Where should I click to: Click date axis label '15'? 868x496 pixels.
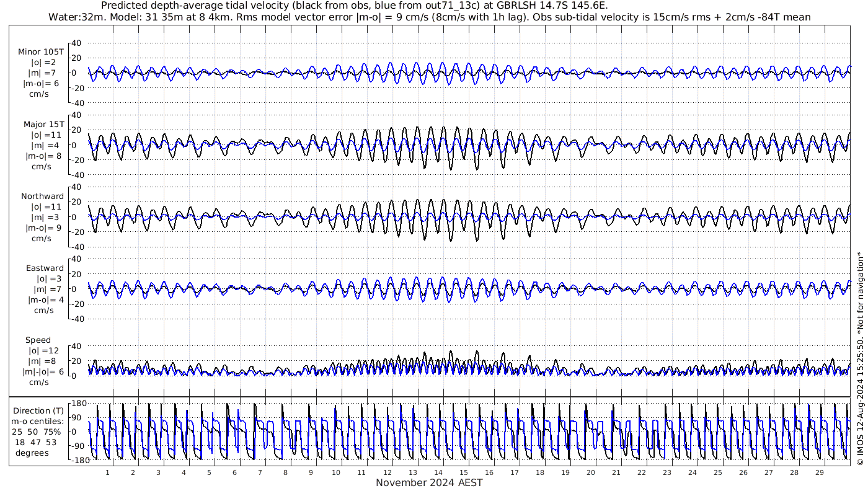click(x=463, y=472)
